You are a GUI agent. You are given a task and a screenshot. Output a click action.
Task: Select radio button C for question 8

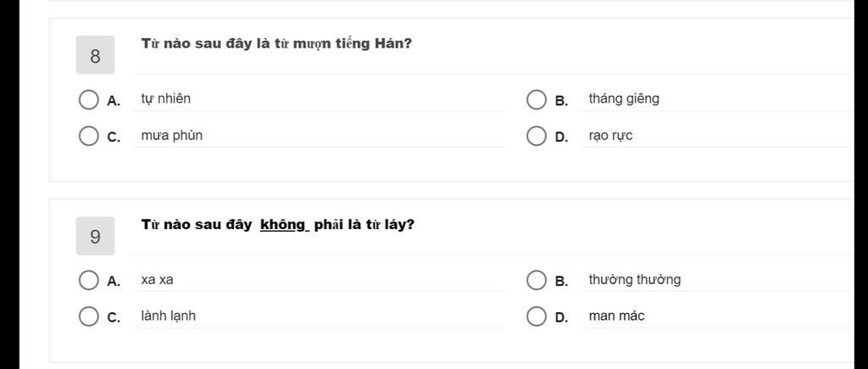click(x=88, y=136)
